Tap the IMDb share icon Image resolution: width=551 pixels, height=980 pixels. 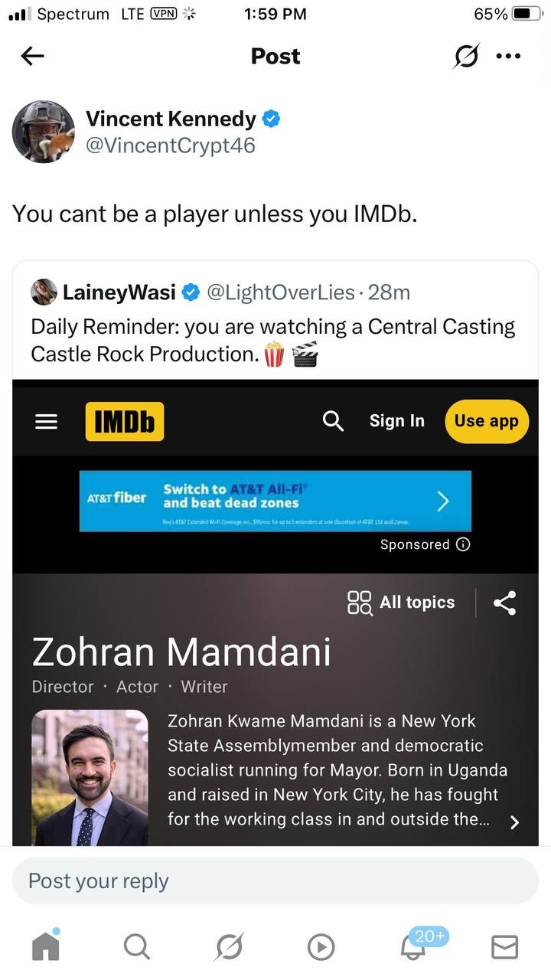tap(505, 603)
